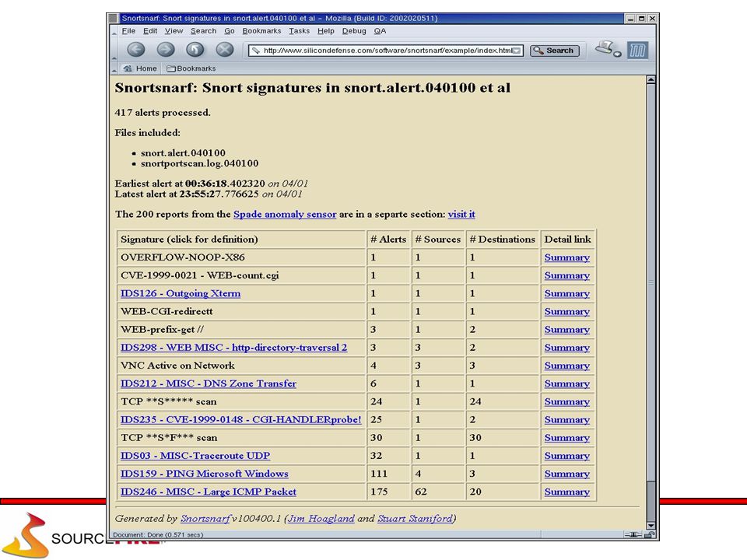Click the vertical scrollbar up arrow
747x560 pixels.
(x=651, y=80)
